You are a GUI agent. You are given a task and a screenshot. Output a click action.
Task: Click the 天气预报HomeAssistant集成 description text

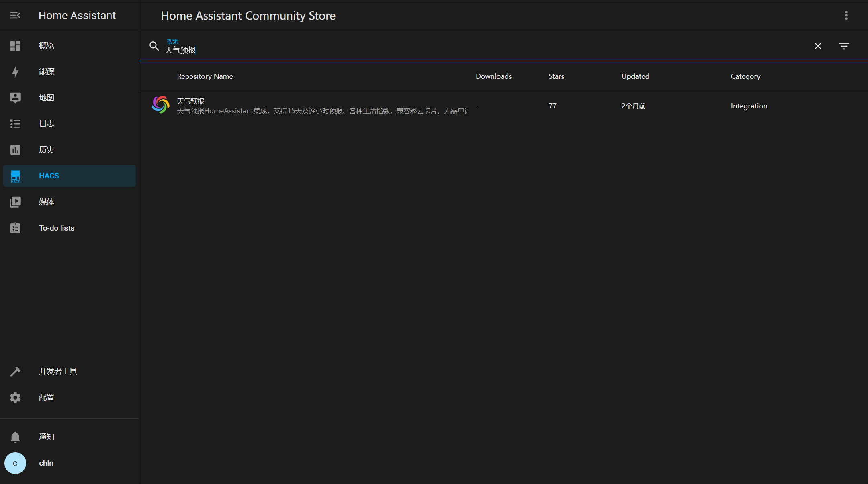(322, 111)
